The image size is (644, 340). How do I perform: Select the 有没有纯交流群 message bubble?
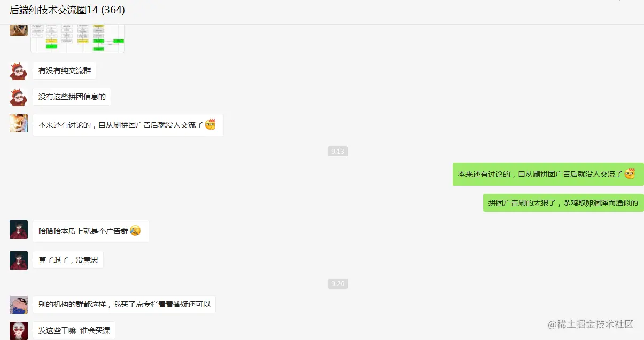[65, 70]
